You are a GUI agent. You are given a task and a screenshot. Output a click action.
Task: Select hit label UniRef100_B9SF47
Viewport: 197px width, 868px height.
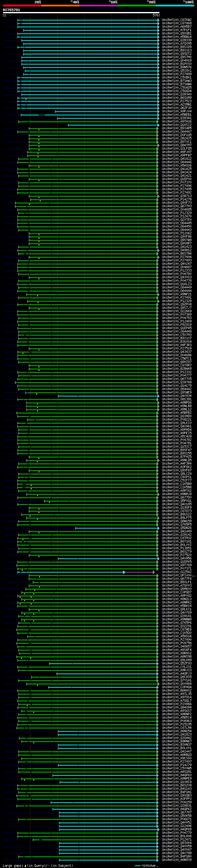[x=177, y=450]
